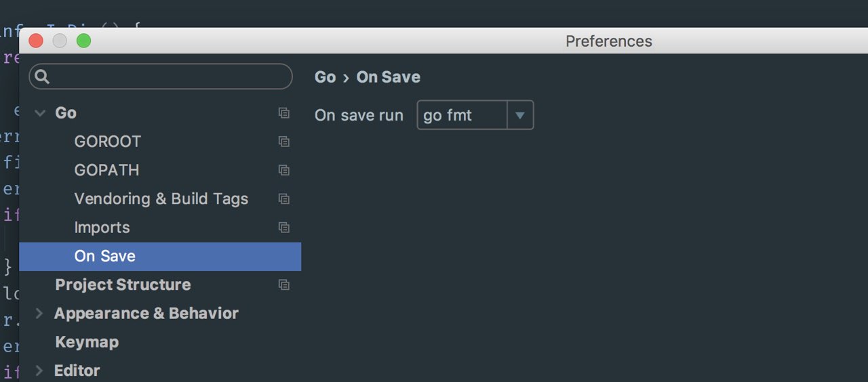Select the Keymap settings entry
Viewport: 868px width, 382px height.
86,342
